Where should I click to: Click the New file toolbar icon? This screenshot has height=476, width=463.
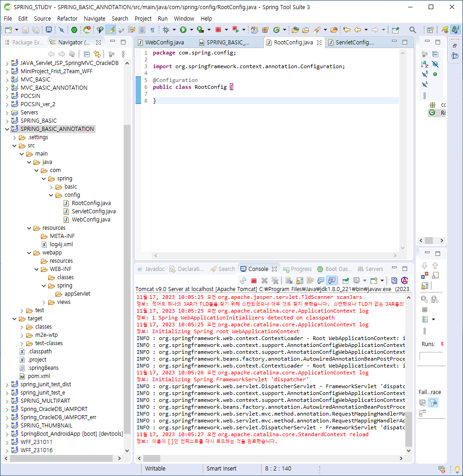[x=8, y=30]
